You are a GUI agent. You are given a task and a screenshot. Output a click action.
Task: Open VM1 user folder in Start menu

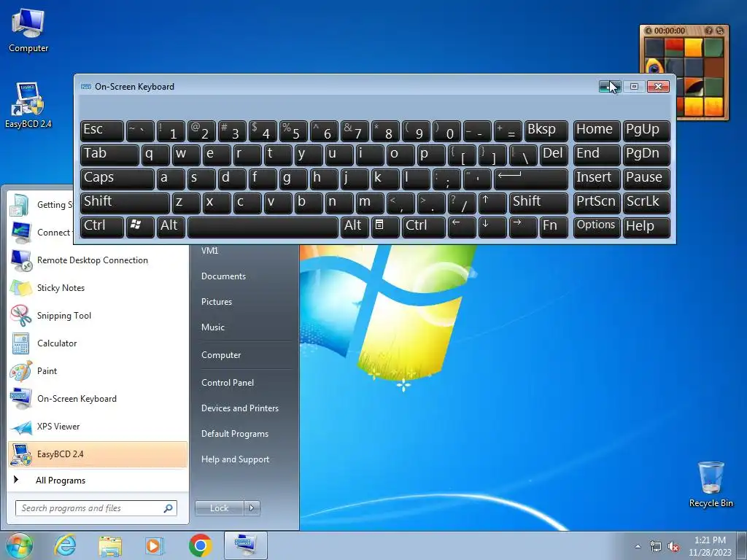coord(209,251)
